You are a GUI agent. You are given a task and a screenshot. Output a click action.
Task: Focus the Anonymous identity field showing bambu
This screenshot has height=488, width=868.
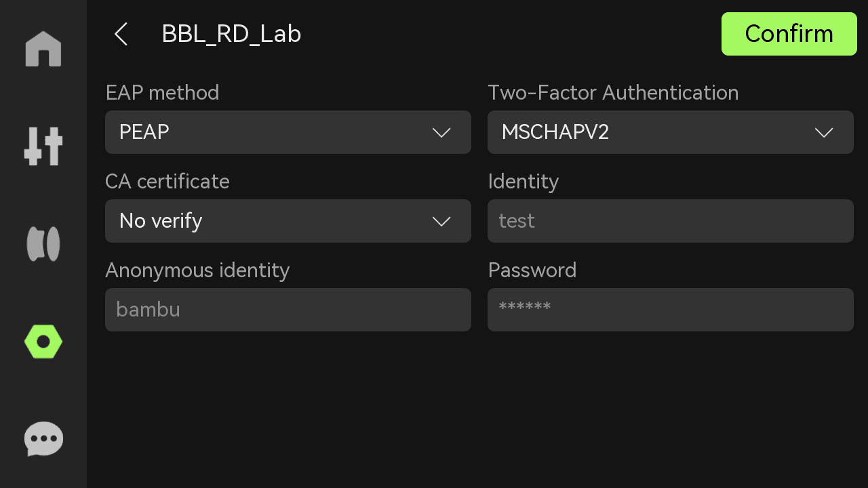coord(288,310)
